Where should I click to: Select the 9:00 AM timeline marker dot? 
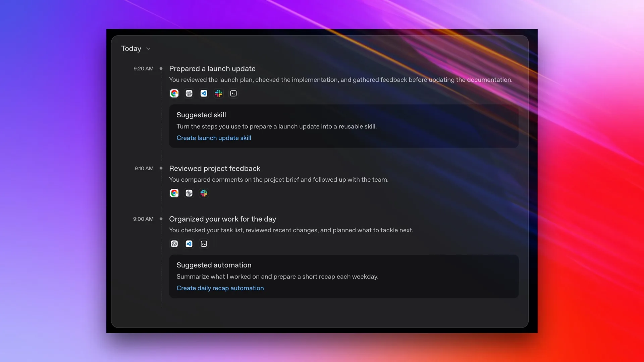coord(161,219)
